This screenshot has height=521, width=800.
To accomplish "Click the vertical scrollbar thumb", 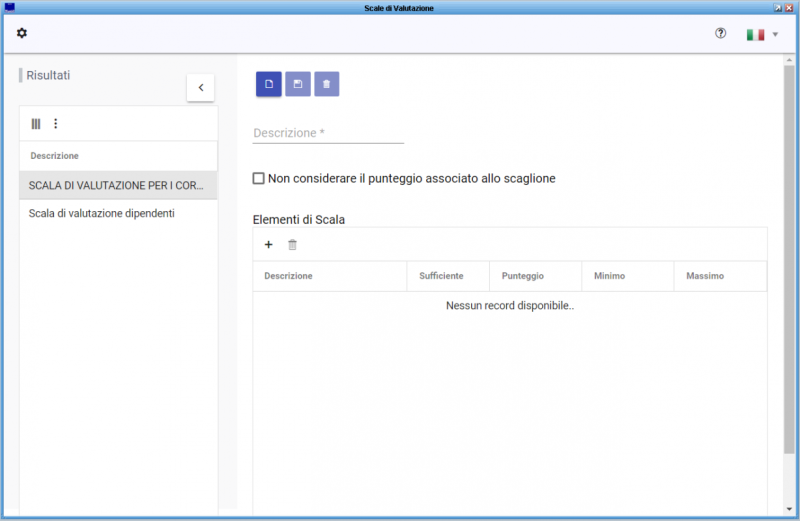I will (x=789, y=259).
